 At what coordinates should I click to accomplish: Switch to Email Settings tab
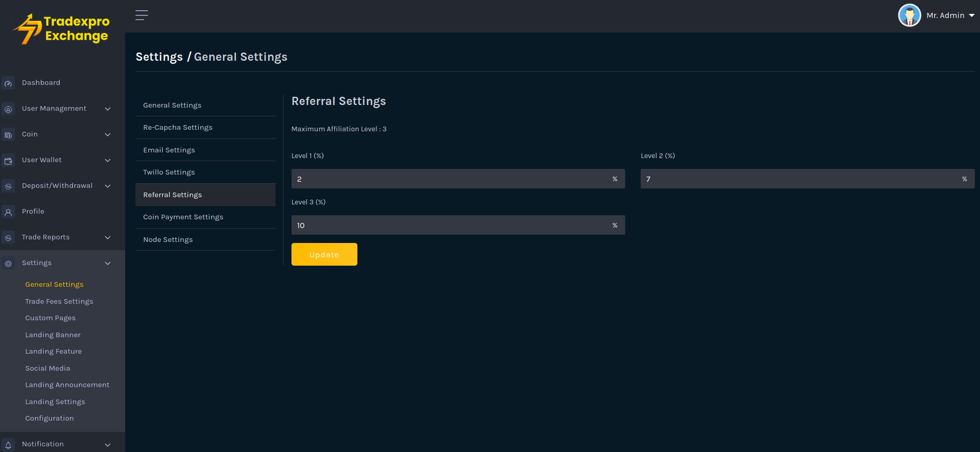(x=169, y=150)
